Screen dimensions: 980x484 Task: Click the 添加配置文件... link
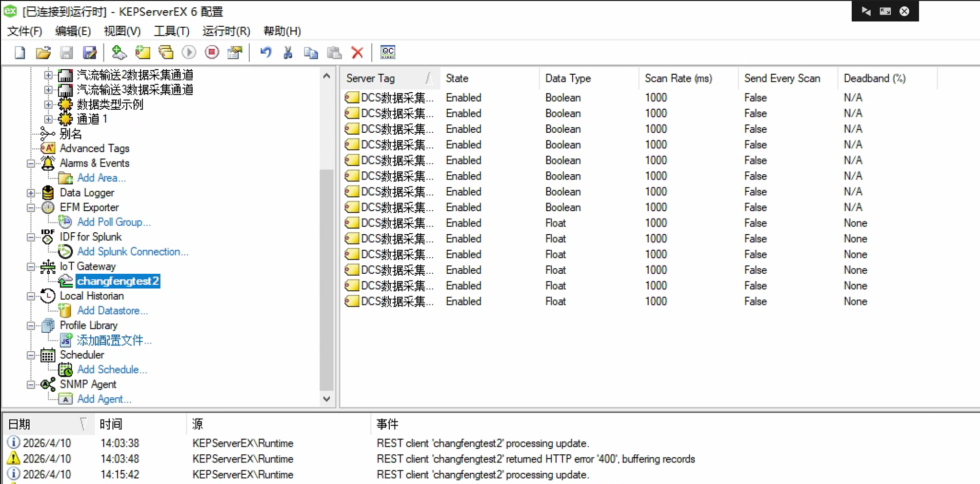coord(114,340)
